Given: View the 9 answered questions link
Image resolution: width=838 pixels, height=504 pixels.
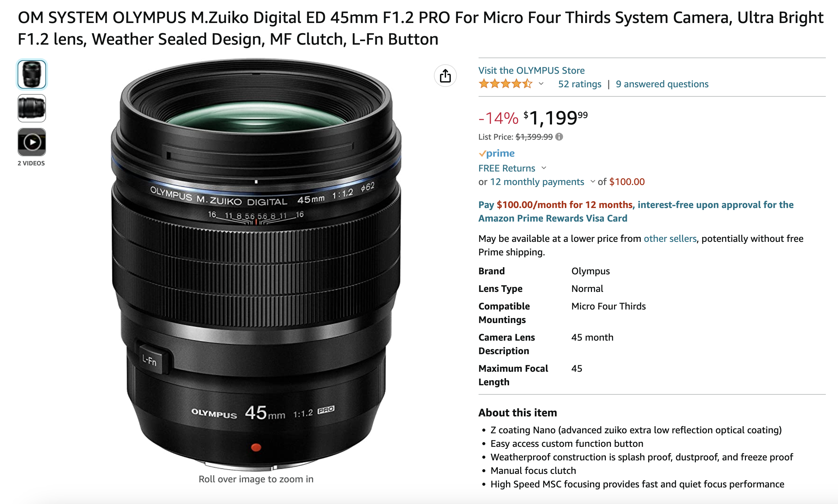Looking at the screenshot, I should point(662,84).
